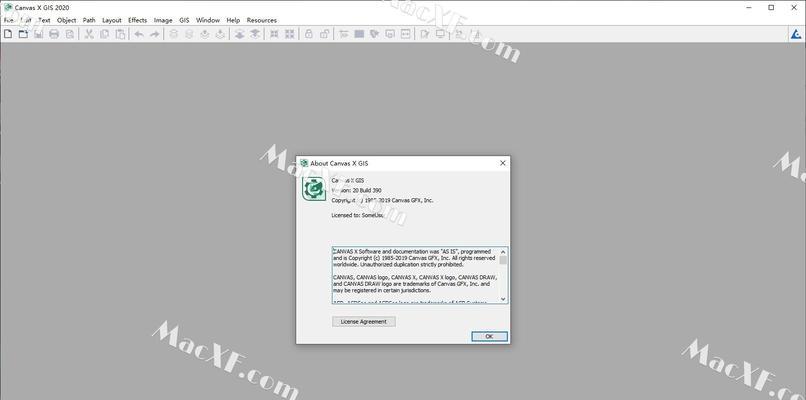Open the Path menu
Viewport: 806px width, 400px height.
click(x=89, y=20)
